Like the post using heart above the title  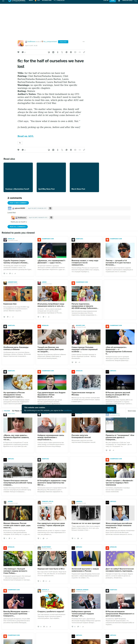(18, 52)
